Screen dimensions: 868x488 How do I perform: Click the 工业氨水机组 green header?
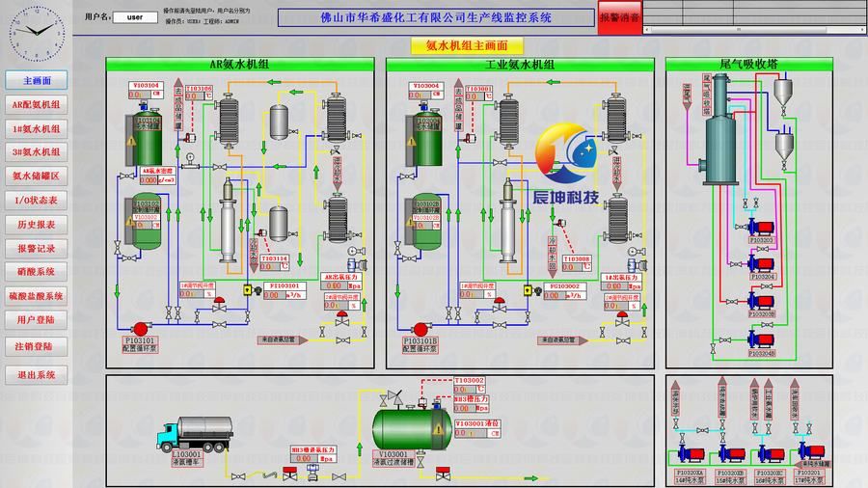tap(520, 65)
